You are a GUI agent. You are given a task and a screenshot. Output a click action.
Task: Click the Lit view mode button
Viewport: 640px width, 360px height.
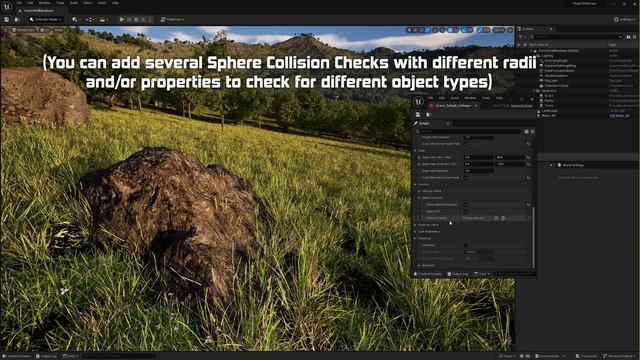click(44, 30)
